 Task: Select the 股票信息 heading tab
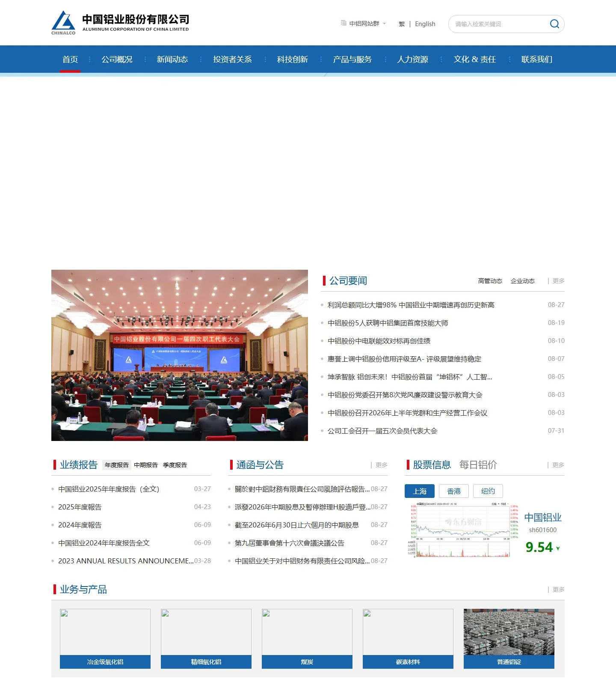click(x=432, y=465)
